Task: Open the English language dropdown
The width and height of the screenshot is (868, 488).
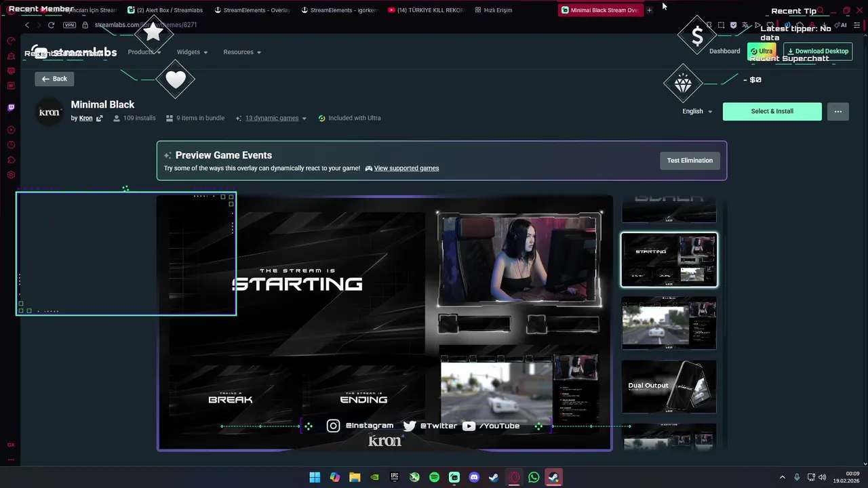Action: pos(697,111)
